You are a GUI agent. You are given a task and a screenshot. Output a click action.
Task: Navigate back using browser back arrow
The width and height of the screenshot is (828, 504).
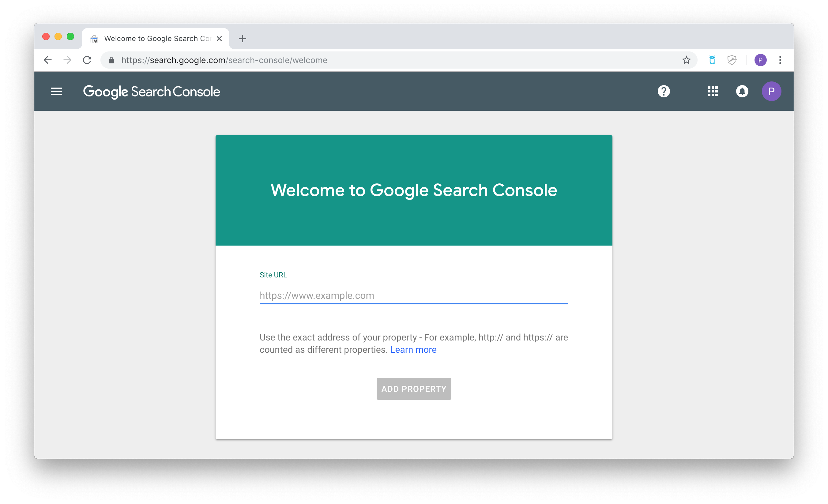[x=47, y=60]
